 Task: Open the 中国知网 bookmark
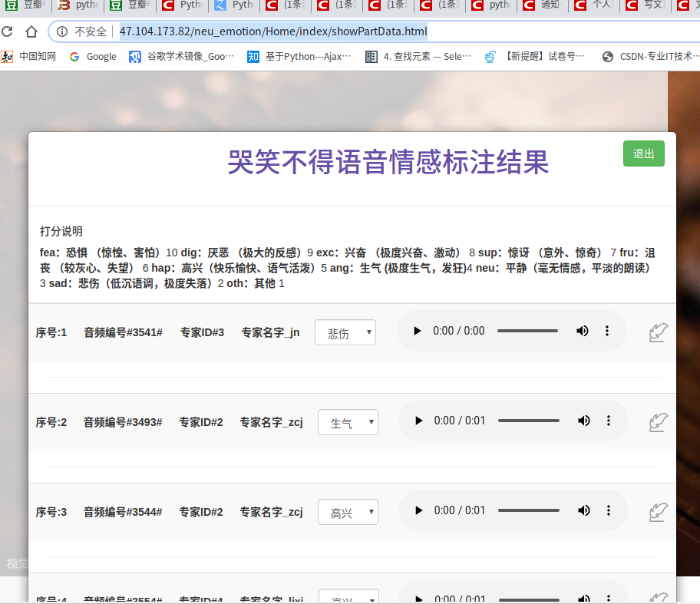coord(29,57)
